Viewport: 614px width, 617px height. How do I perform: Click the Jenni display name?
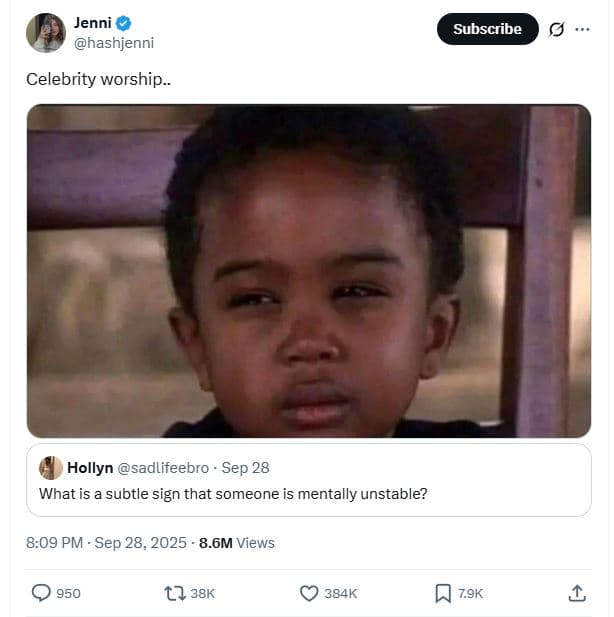(91, 23)
